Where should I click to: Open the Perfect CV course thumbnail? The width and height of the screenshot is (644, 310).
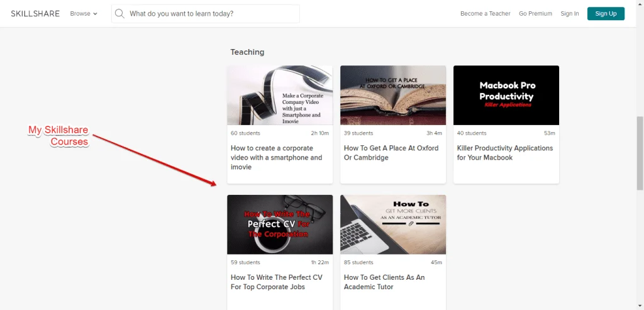pos(280,224)
